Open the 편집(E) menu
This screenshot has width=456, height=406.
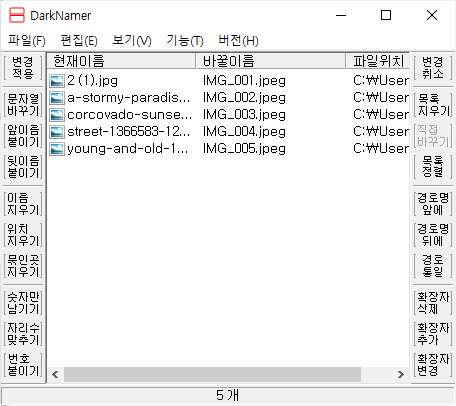tap(79, 41)
